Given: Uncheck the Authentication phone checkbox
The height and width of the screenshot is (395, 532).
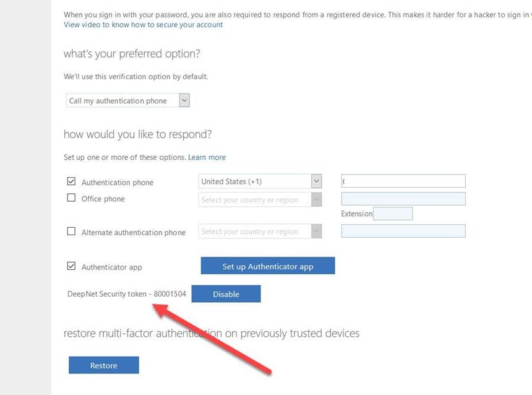Looking at the screenshot, I should (x=71, y=182).
